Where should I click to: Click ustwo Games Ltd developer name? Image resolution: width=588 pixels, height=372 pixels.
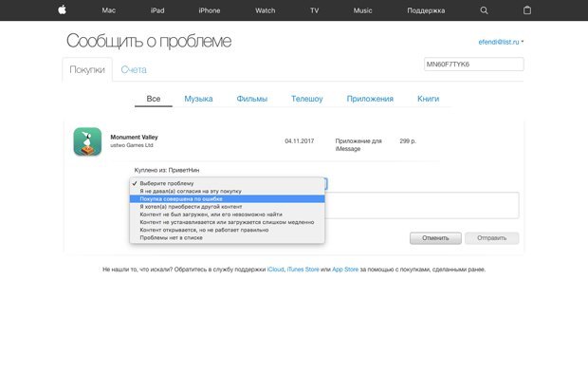click(132, 145)
